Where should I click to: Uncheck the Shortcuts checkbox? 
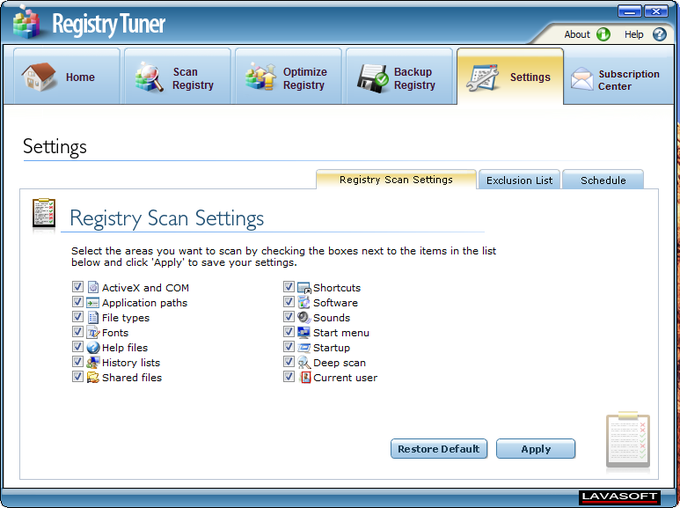[x=289, y=287]
